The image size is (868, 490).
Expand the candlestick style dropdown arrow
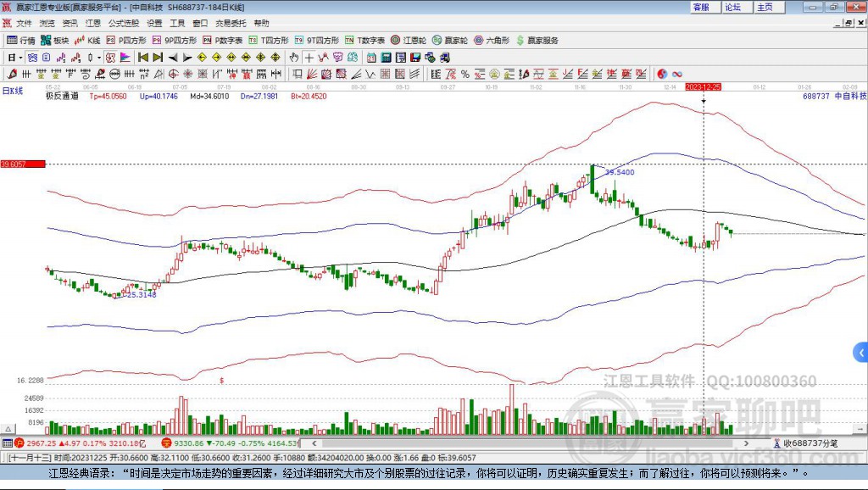99,58
